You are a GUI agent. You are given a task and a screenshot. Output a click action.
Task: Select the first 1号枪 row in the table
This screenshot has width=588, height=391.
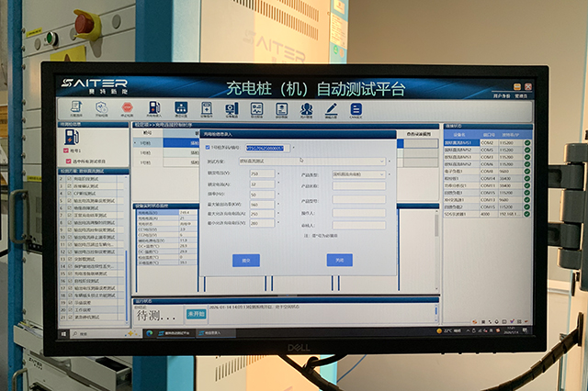tap(147, 143)
